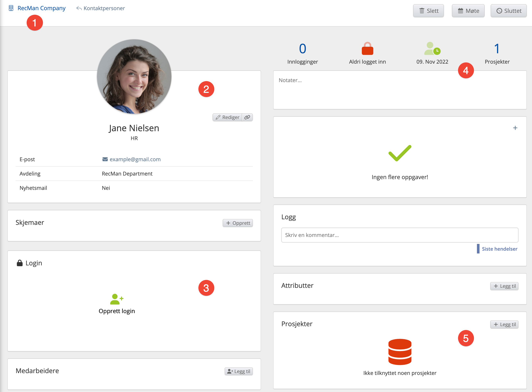Click Jane Nielsen's profile photo

[134, 76]
